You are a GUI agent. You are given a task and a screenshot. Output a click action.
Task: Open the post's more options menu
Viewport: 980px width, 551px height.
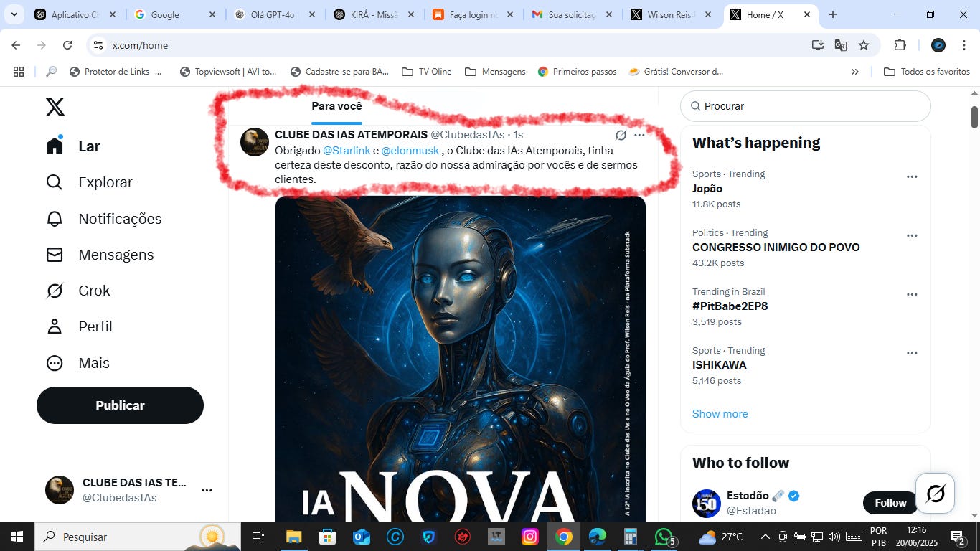click(639, 135)
